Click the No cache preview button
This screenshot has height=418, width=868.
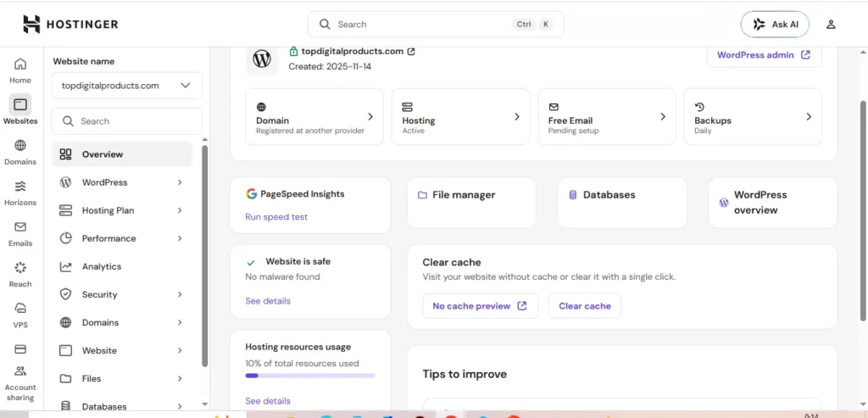click(480, 306)
